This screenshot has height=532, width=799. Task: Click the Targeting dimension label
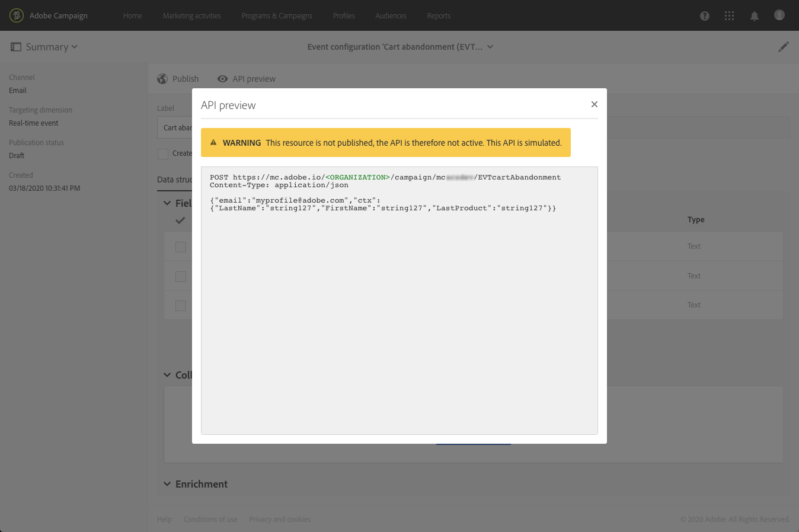tap(40, 110)
